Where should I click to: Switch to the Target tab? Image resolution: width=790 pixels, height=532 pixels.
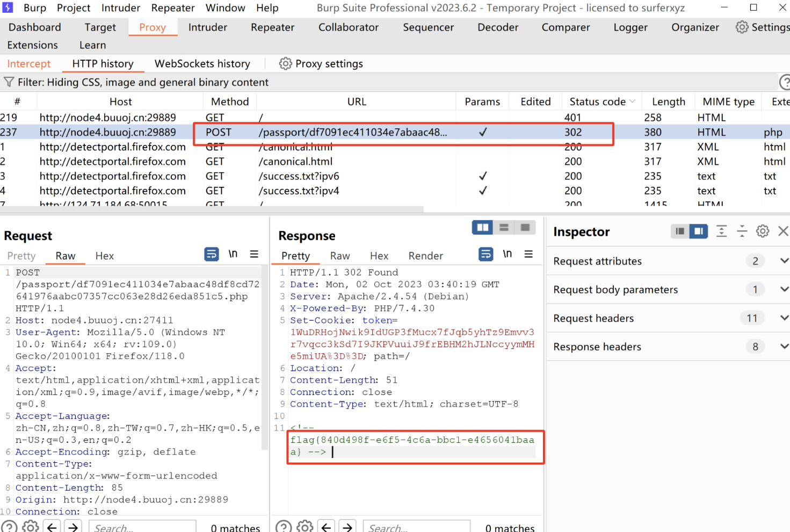point(100,27)
